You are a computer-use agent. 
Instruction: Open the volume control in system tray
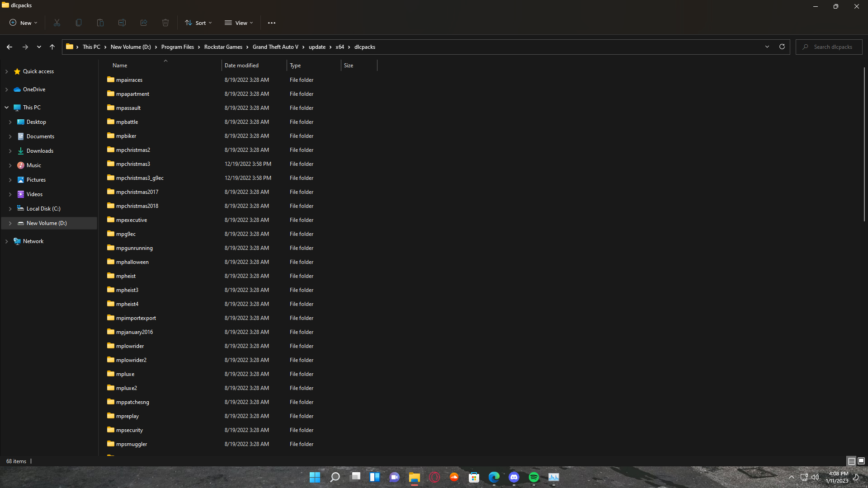[815, 477]
